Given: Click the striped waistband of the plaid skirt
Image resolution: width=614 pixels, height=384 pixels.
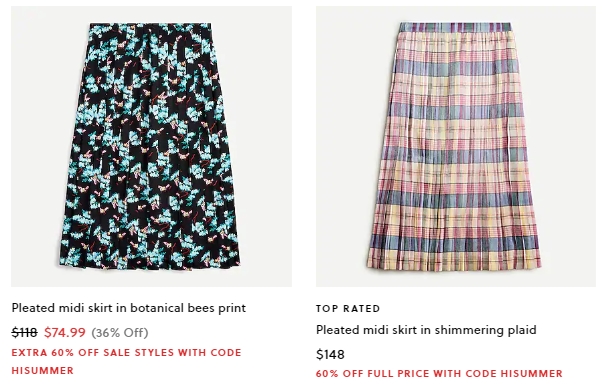Looking at the screenshot, I should [x=455, y=27].
